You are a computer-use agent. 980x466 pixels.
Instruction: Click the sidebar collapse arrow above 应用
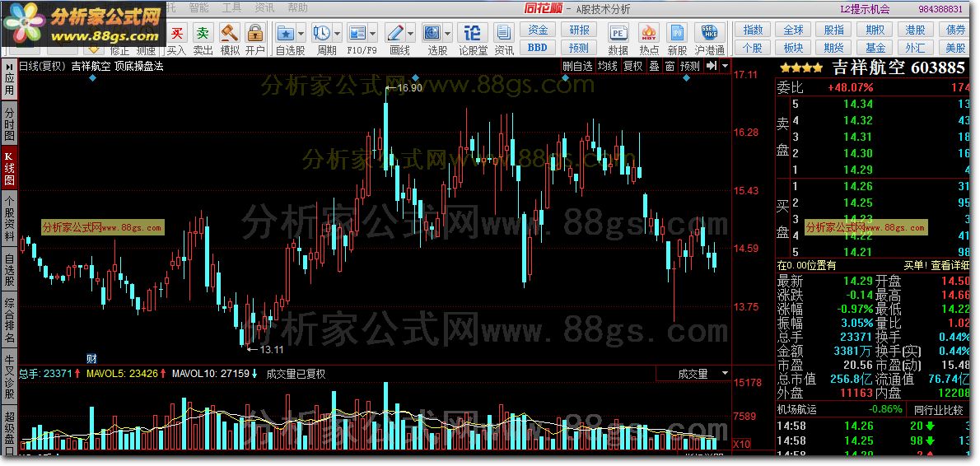click(9, 66)
